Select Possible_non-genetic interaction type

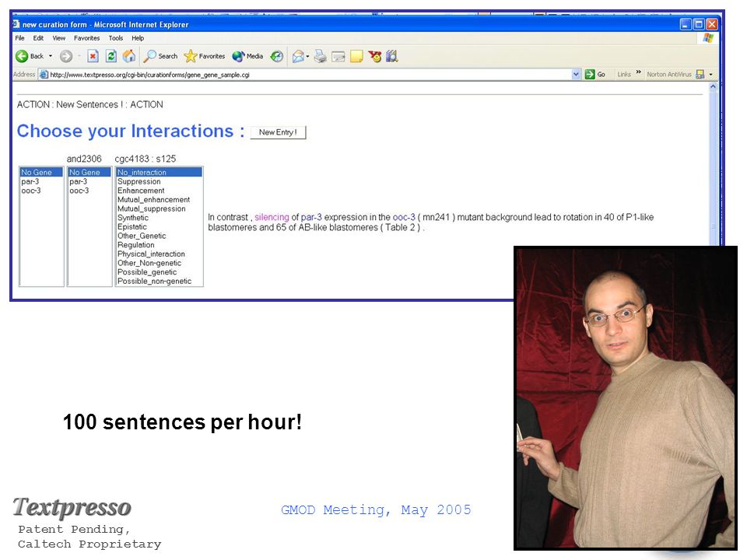[x=159, y=281]
